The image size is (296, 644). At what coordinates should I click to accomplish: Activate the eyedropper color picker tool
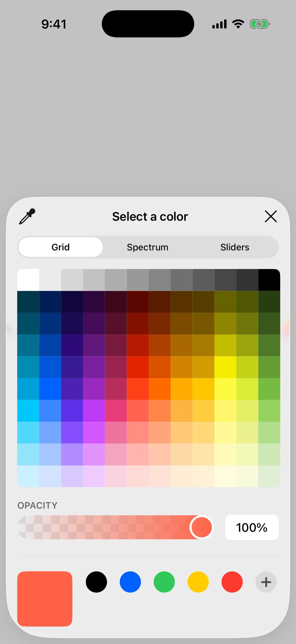click(27, 216)
